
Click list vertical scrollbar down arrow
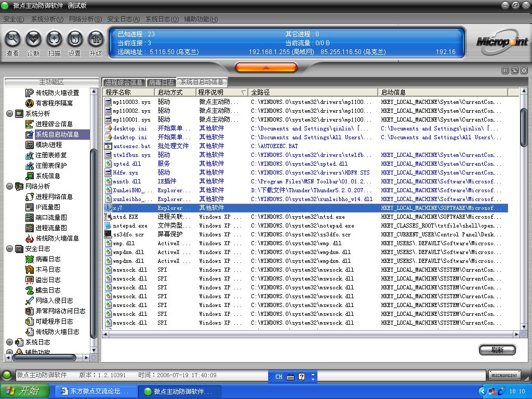524,327
